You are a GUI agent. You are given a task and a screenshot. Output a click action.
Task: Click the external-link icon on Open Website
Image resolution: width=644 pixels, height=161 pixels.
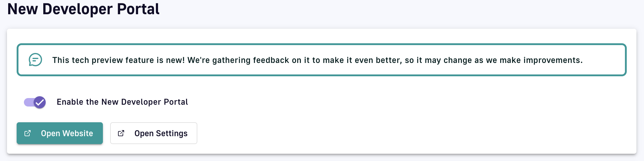[x=28, y=133]
